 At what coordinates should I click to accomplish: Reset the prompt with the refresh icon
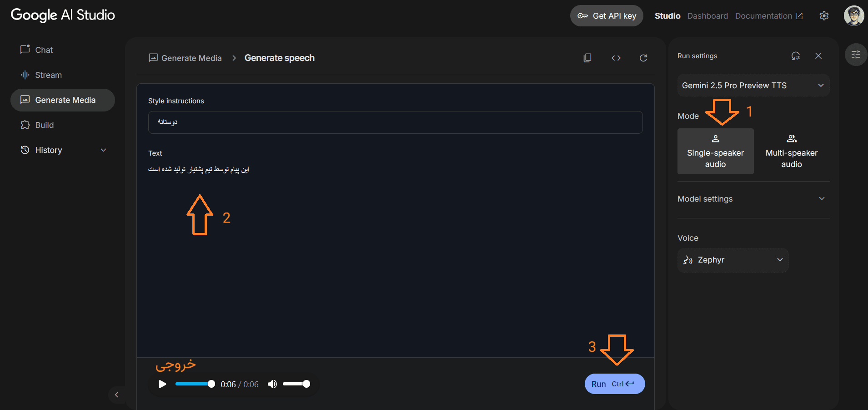click(643, 58)
